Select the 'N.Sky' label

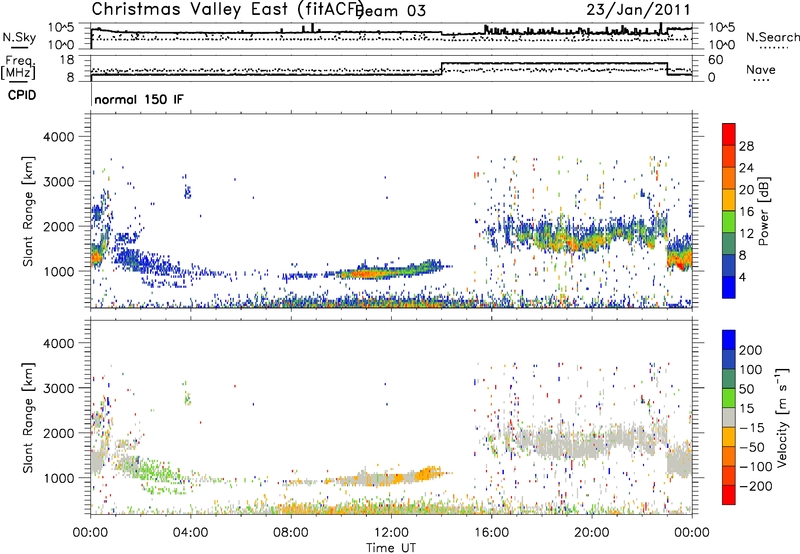[x=19, y=37]
